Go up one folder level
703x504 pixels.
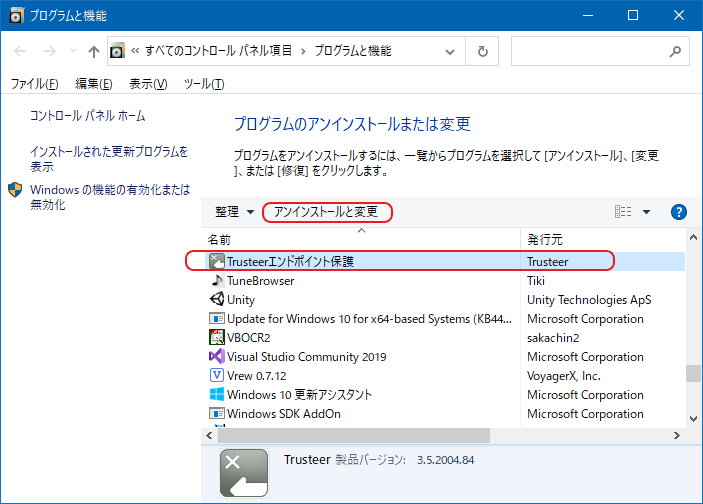point(94,52)
